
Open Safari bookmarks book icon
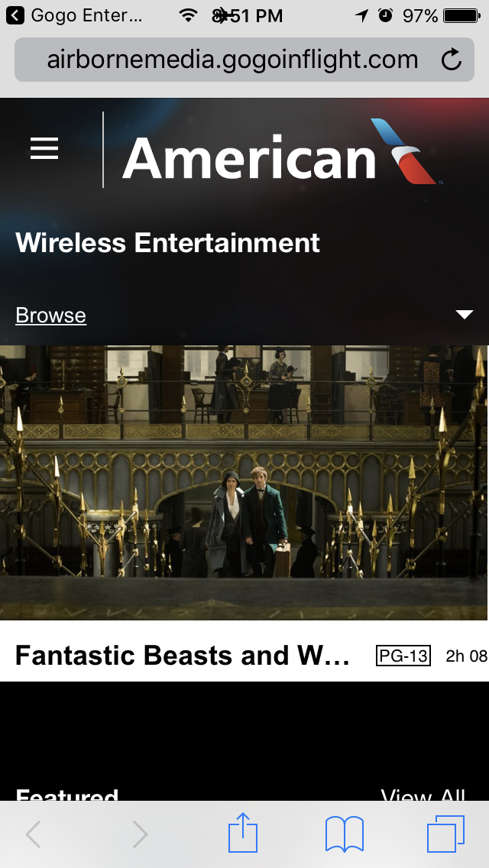tap(345, 834)
